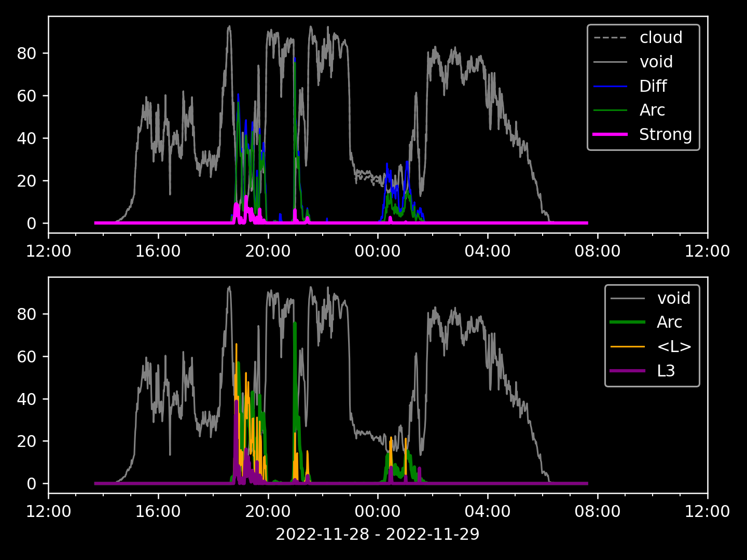Click "16:00" tick label on upper chart
Screen dimensions: 747x560
(158, 251)
